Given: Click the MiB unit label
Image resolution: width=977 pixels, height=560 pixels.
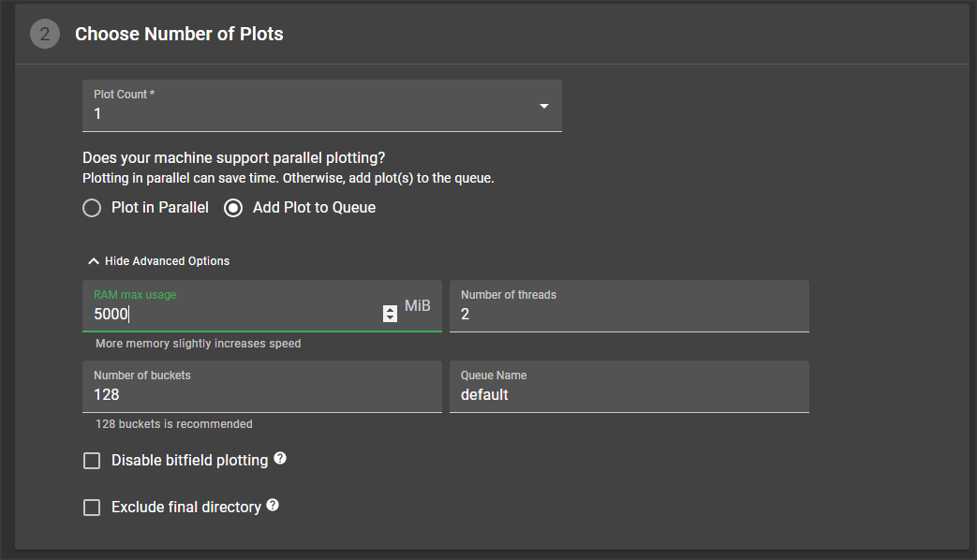Looking at the screenshot, I should pos(418,306).
